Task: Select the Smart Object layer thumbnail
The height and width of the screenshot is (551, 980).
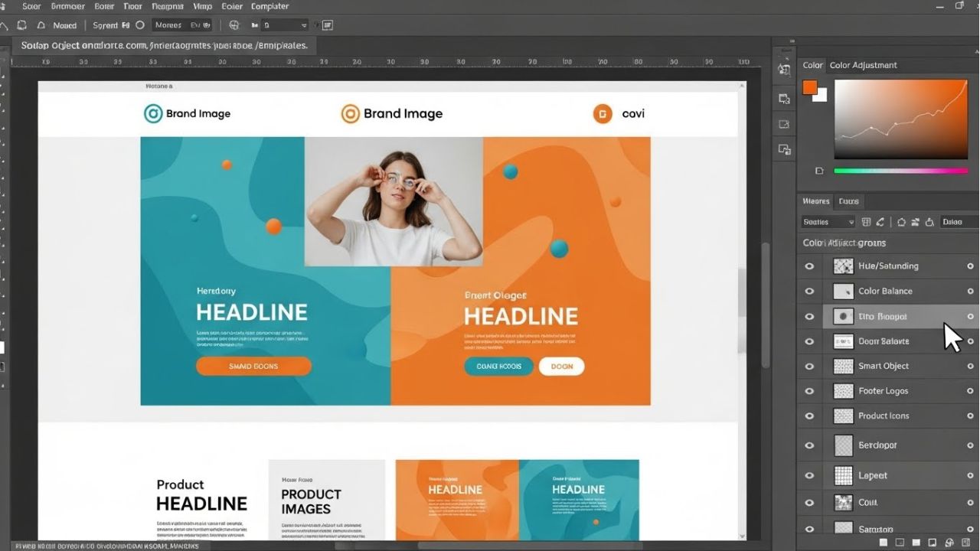Action: tap(843, 367)
